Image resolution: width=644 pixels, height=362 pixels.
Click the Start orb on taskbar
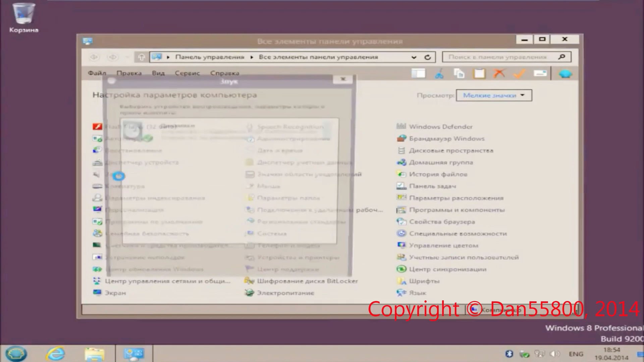tap(16, 354)
